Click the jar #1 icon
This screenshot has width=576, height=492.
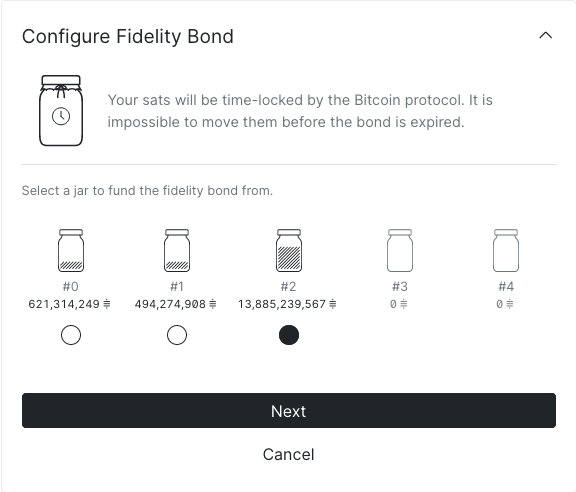[x=177, y=250]
